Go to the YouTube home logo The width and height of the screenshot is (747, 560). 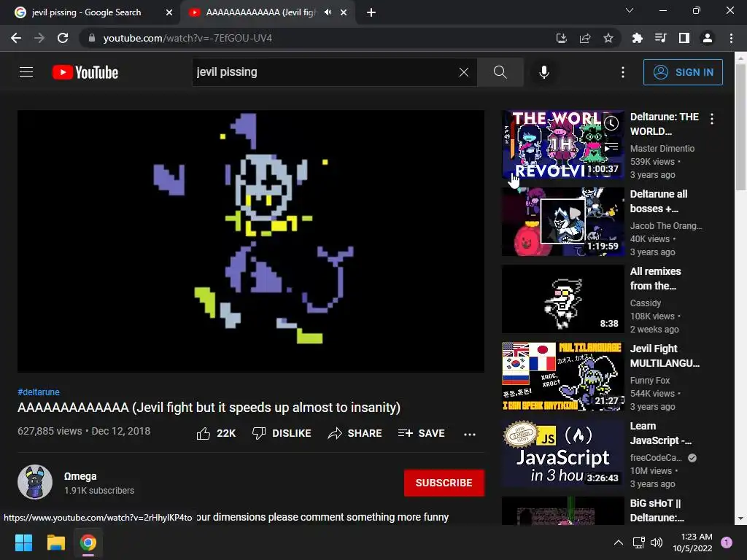(85, 72)
